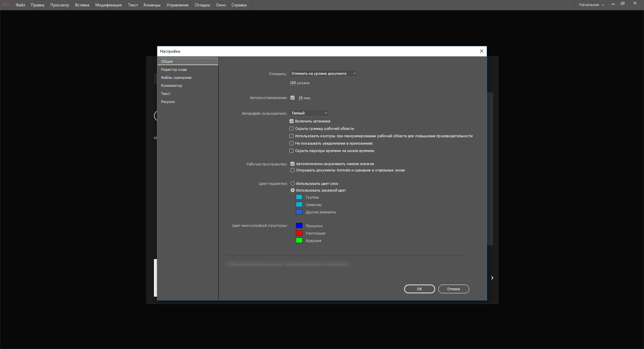
Task: Click the 10 мин. autorecovery value
Action: tap(301, 98)
